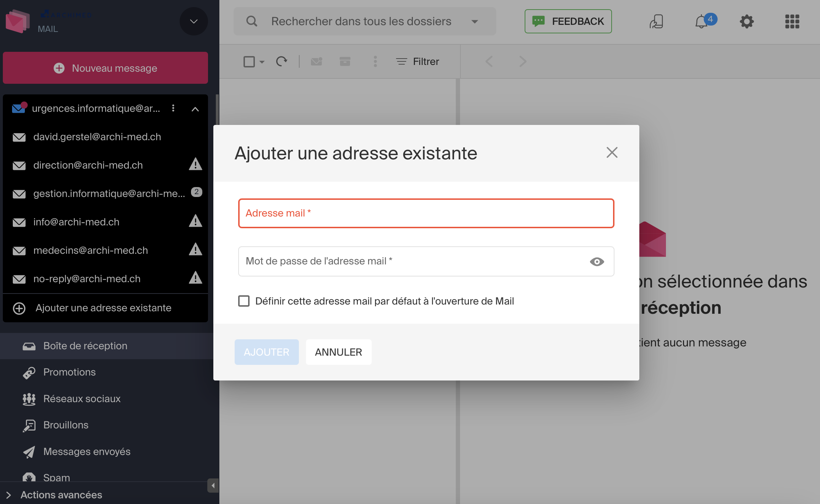
Task: Show password with the eye icon
Action: 597,262
